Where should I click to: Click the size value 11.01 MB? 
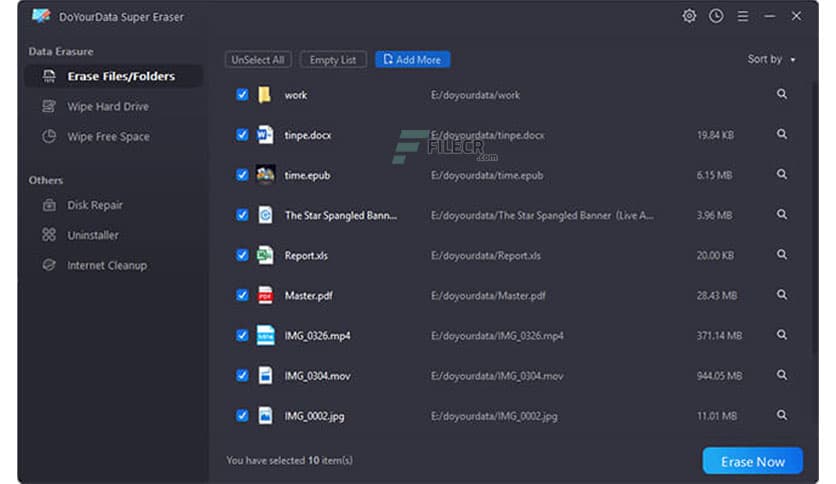pyautogui.click(x=717, y=416)
